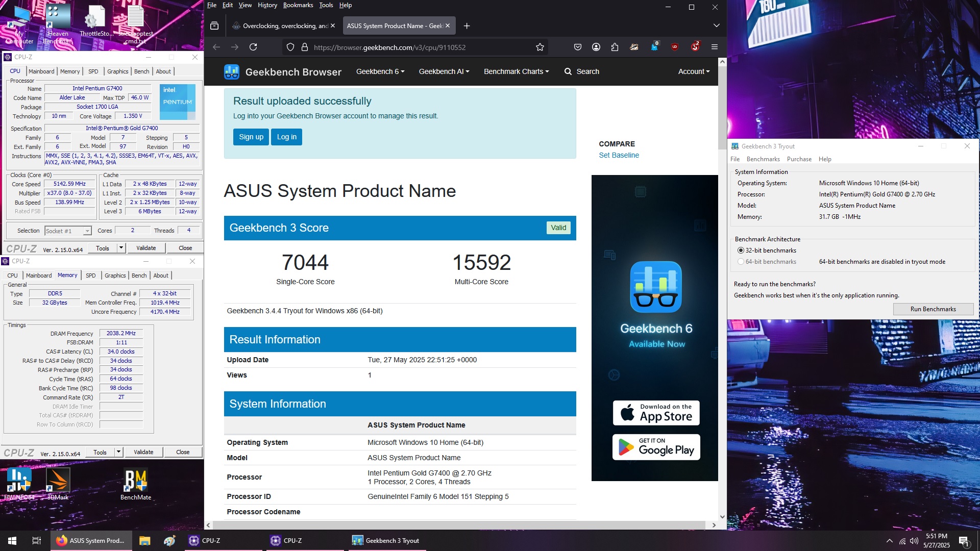Bookmark this page with star icon
The width and height of the screenshot is (980, 551).
click(540, 47)
